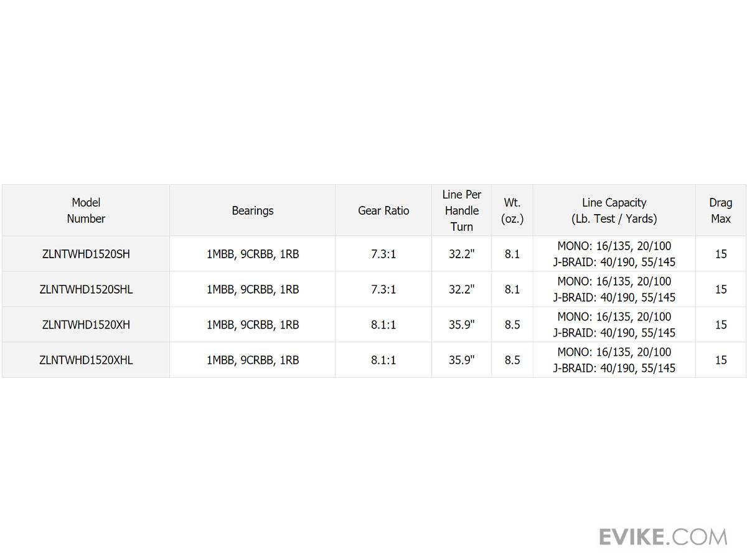The height and width of the screenshot is (560, 747).
Task: Select the Line Per Handle Turn header
Action: (x=461, y=210)
